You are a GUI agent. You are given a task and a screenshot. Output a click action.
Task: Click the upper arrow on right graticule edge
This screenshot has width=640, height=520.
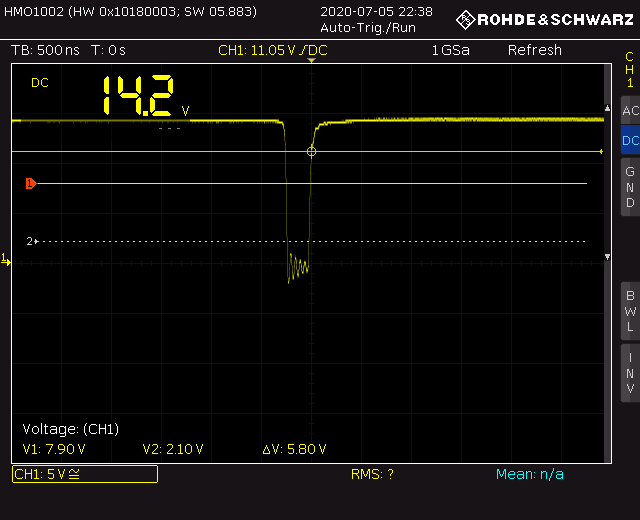pyautogui.click(x=608, y=108)
